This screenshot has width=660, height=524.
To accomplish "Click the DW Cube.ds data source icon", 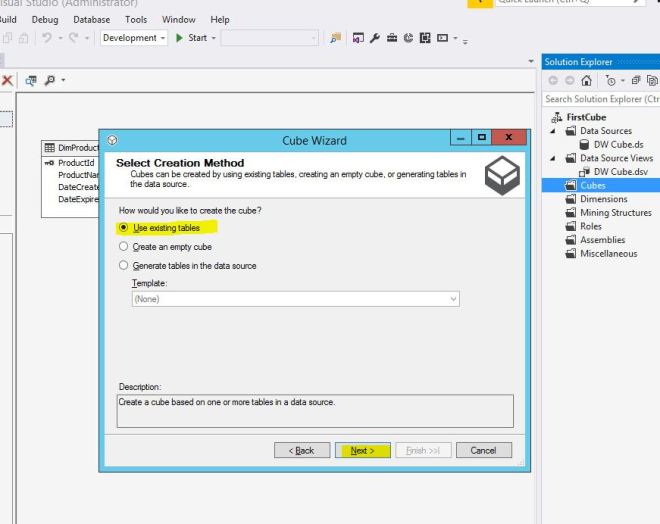I will coord(585,144).
